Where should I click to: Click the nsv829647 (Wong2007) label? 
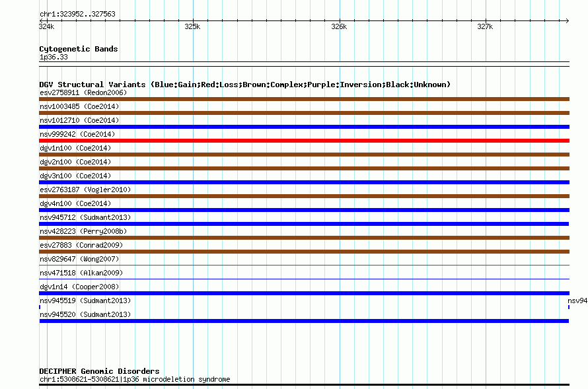[79, 259]
